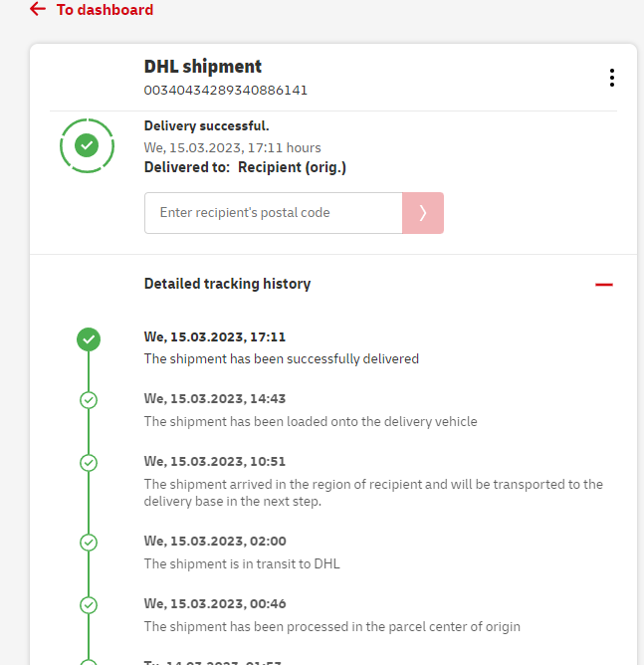Click the Delivery successful status text
This screenshot has width=644, height=665.
pyautogui.click(x=206, y=126)
